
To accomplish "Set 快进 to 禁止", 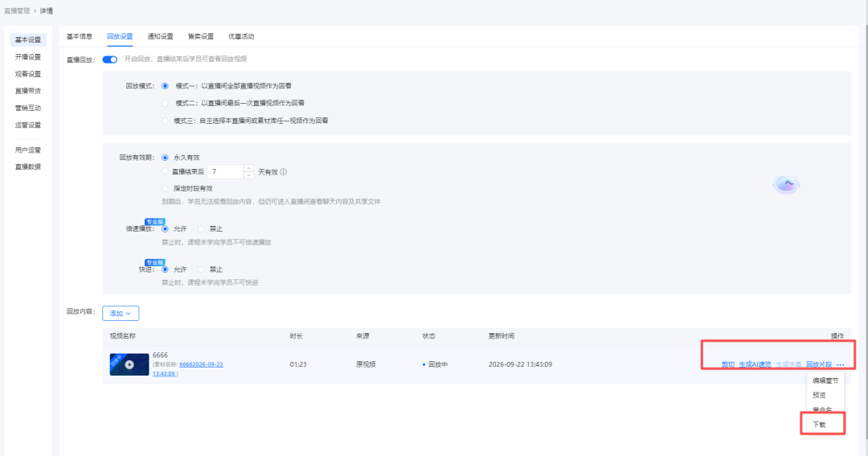I will coord(201,269).
